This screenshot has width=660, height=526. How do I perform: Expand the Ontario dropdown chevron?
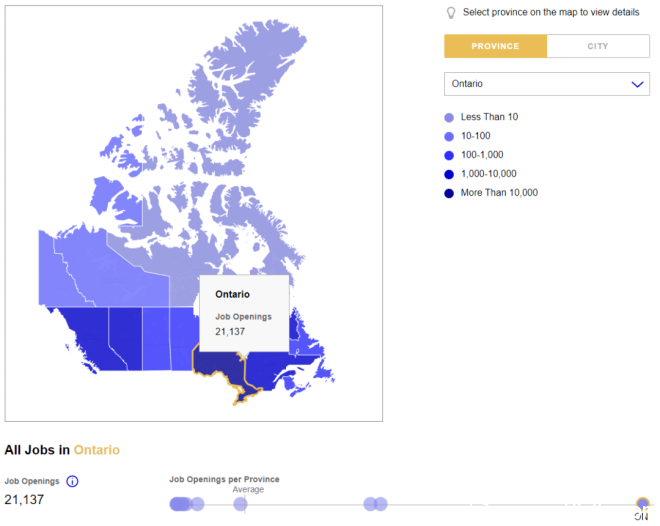click(x=637, y=84)
